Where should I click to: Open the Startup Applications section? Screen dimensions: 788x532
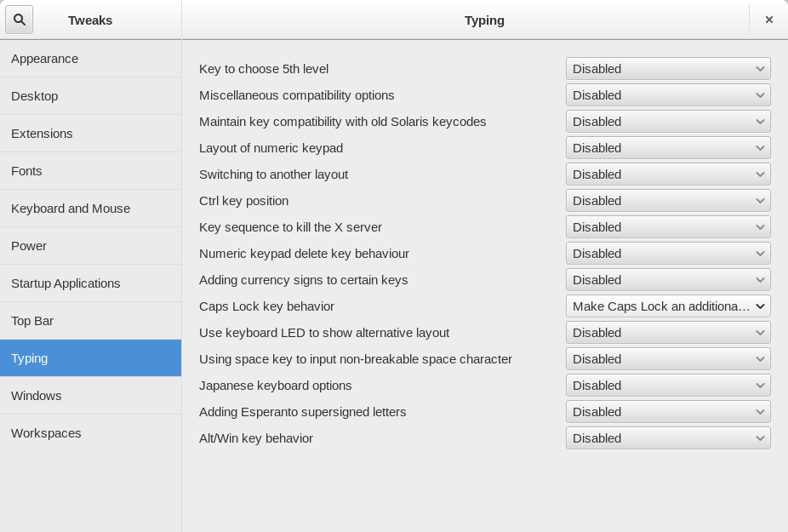[x=90, y=283]
